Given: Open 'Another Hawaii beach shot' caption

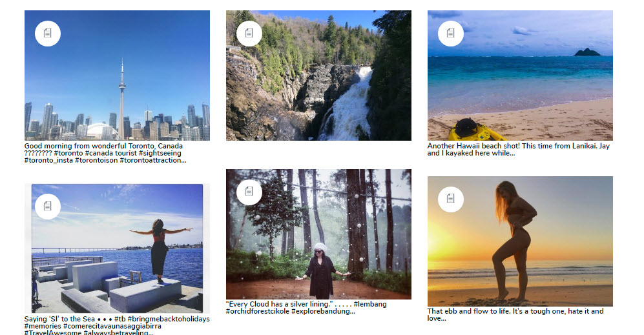Looking at the screenshot, I should [x=518, y=150].
